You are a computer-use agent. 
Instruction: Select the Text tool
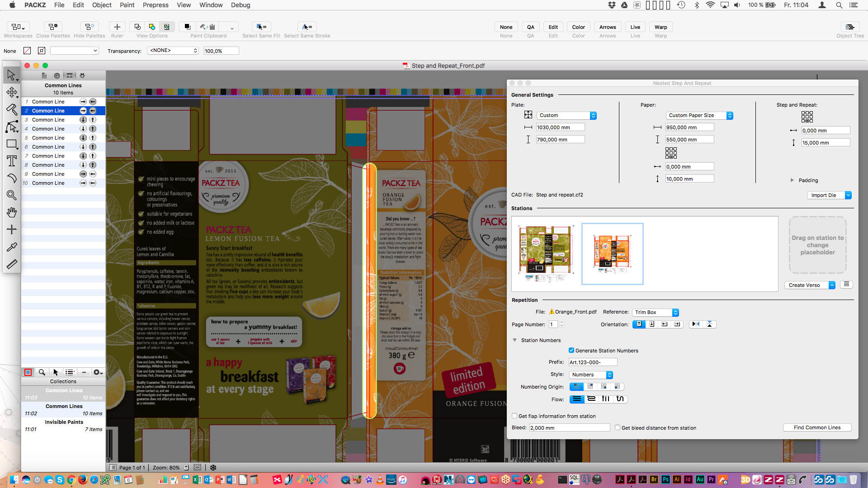point(11,161)
